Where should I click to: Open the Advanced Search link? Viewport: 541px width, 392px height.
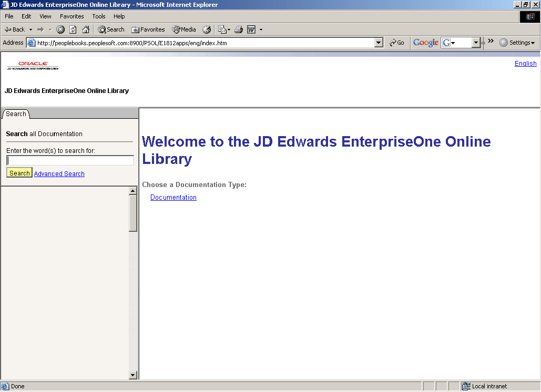[59, 174]
